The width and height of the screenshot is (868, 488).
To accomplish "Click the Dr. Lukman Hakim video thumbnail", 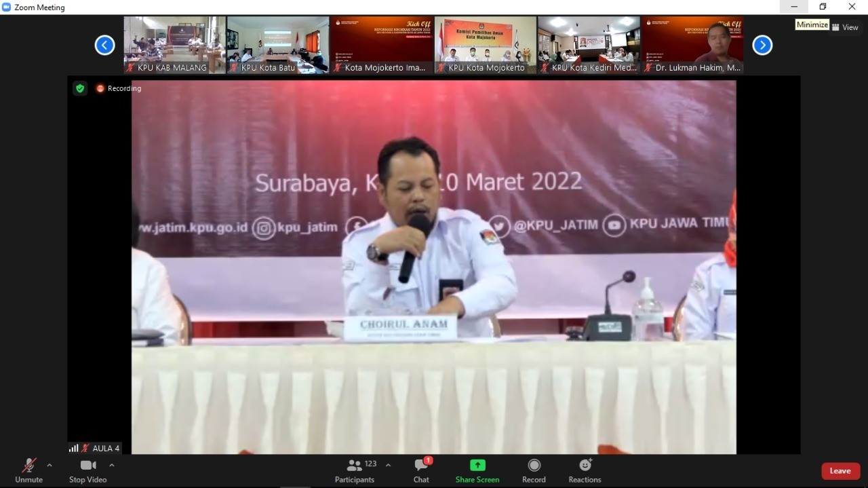I will click(692, 44).
